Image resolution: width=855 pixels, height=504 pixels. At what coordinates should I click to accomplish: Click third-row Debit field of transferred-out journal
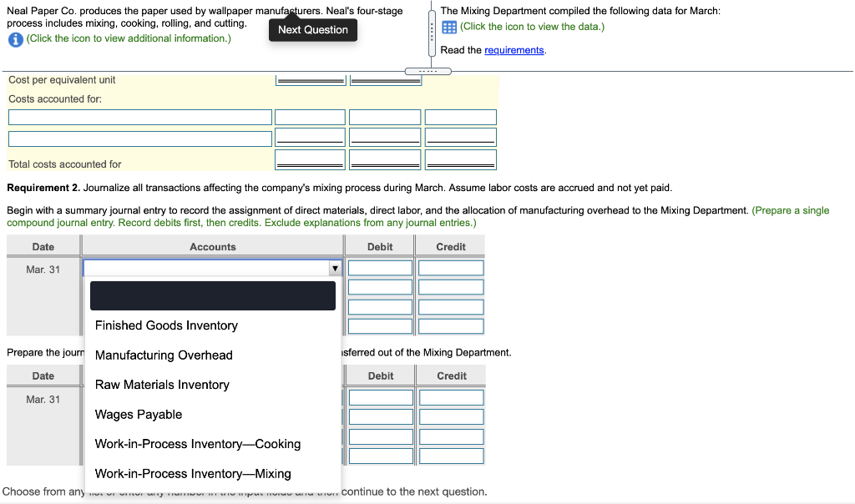click(x=381, y=436)
